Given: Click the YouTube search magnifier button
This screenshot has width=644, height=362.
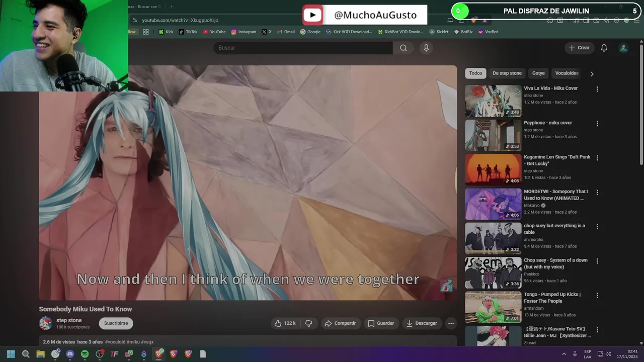Looking at the screenshot, I should point(404,48).
